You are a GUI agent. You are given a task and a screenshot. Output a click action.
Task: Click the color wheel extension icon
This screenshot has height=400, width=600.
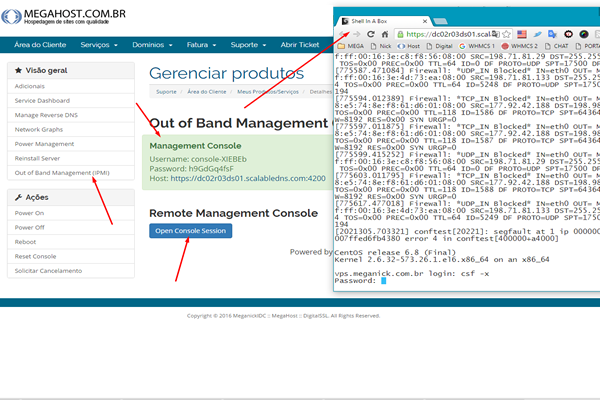(x=584, y=34)
